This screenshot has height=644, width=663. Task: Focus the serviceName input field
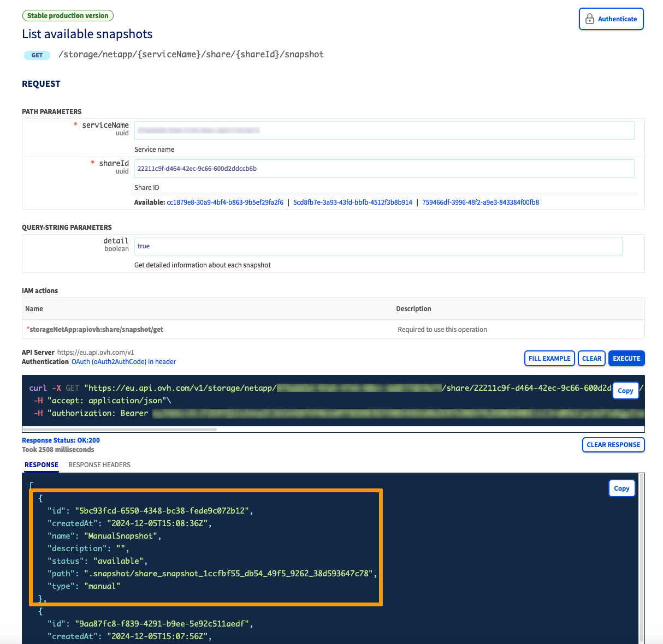384,130
